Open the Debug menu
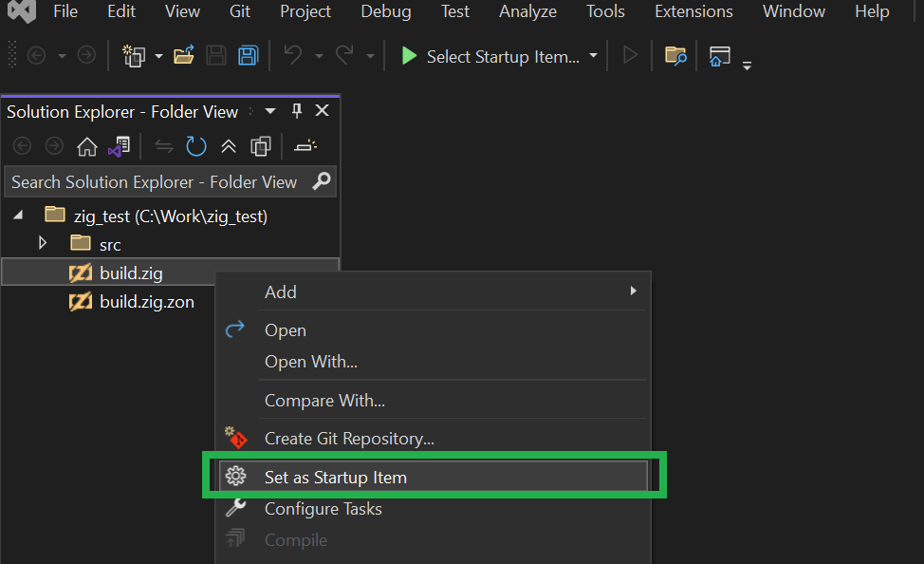The height and width of the screenshot is (564, 924). click(x=386, y=11)
